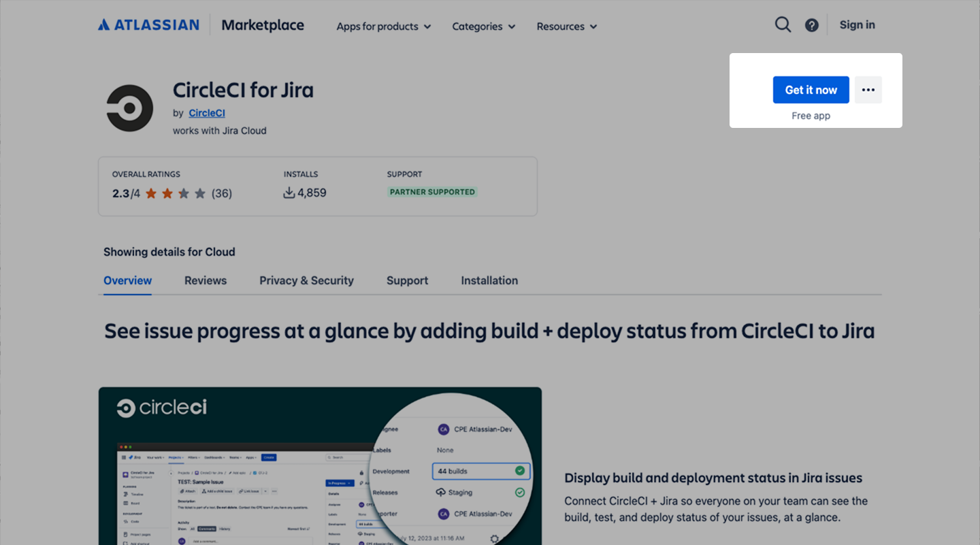Viewport: 980px width, 545px height.
Task: Expand the Categories dropdown
Action: (x=484, y=27)
